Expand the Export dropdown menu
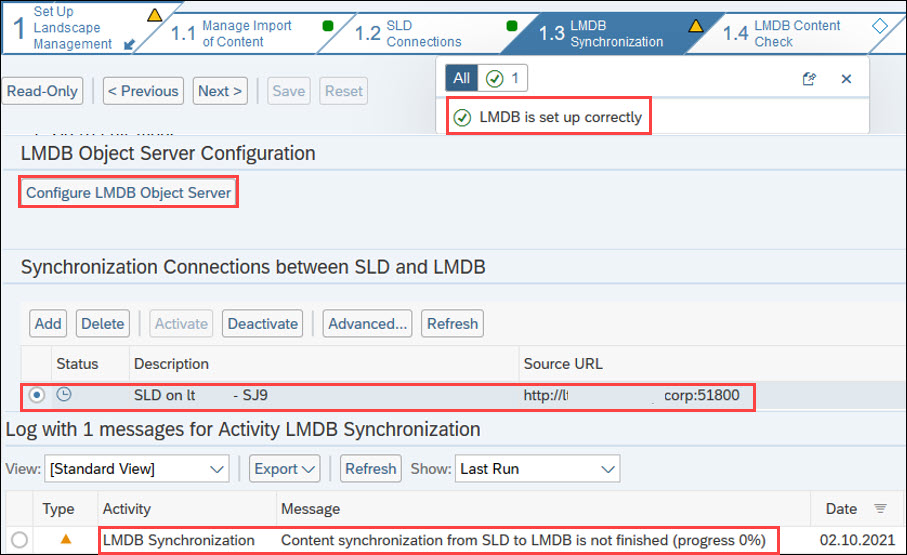Viewport: 907px width, 555px height. point(285,468)
